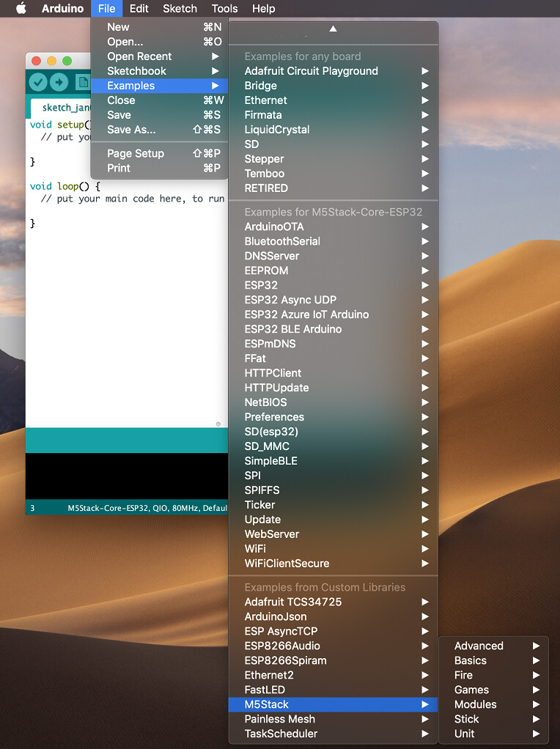Expand the Stepper examples submenu
Viewport: 560px width, 749px height.
click(x=334, y=159)
